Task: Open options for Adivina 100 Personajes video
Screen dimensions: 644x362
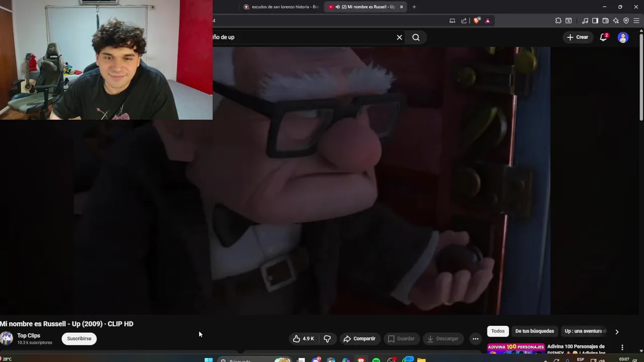Action: (622, 347)
